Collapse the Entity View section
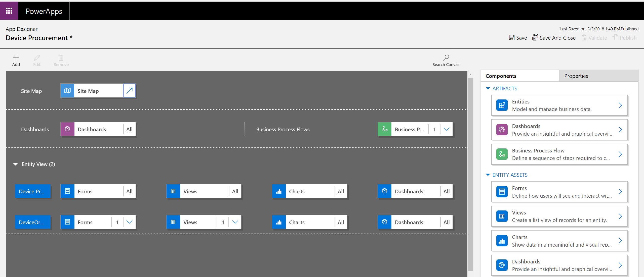Viewport: 644px width, 277px height. tap(15, 164)
